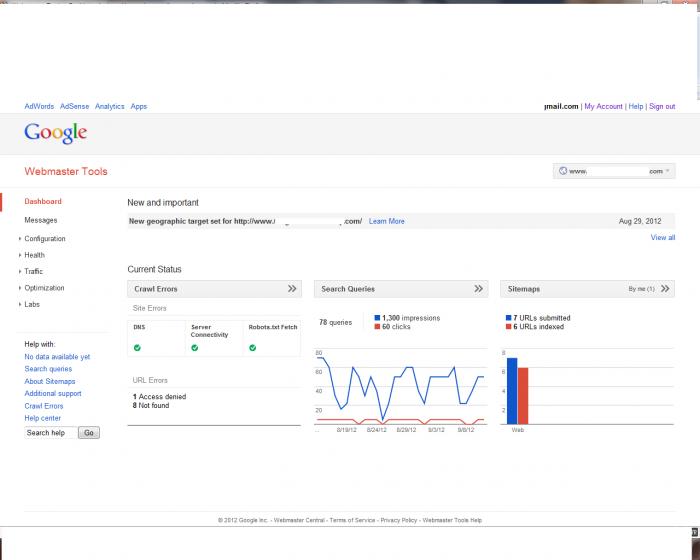Image resolution: width=700 pixels, height=560 pixels.
Task: Open 'About Sitemaps' help link
Action: (x=50, y=381)
